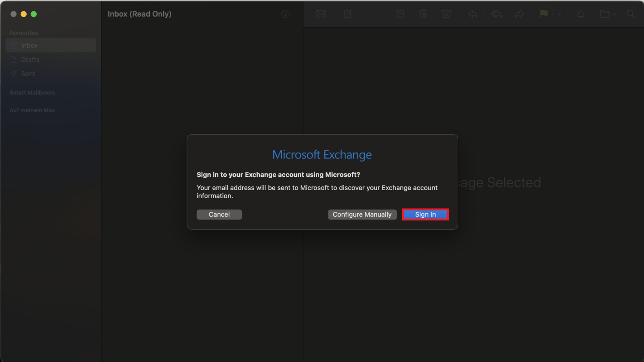Viewport: 644px width, 362px height.
Task: Flag the message with the flag icon
Action: (x=544, y=14)
